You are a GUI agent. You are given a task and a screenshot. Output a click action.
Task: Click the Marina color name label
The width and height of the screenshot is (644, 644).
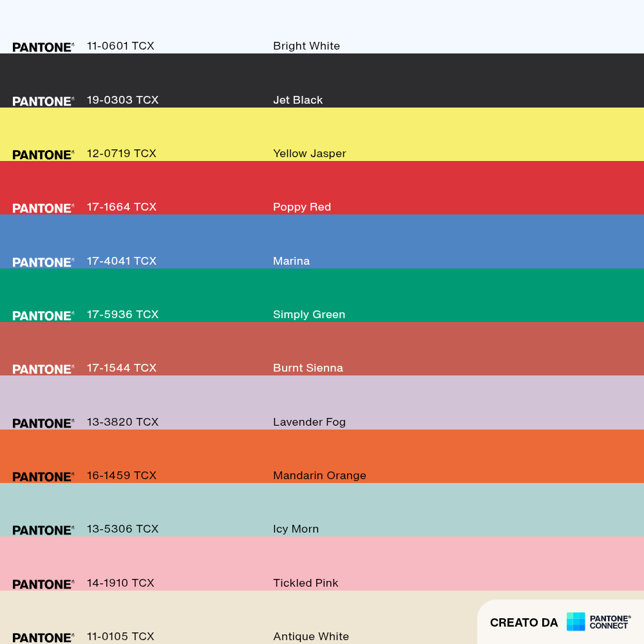[291, 261]
